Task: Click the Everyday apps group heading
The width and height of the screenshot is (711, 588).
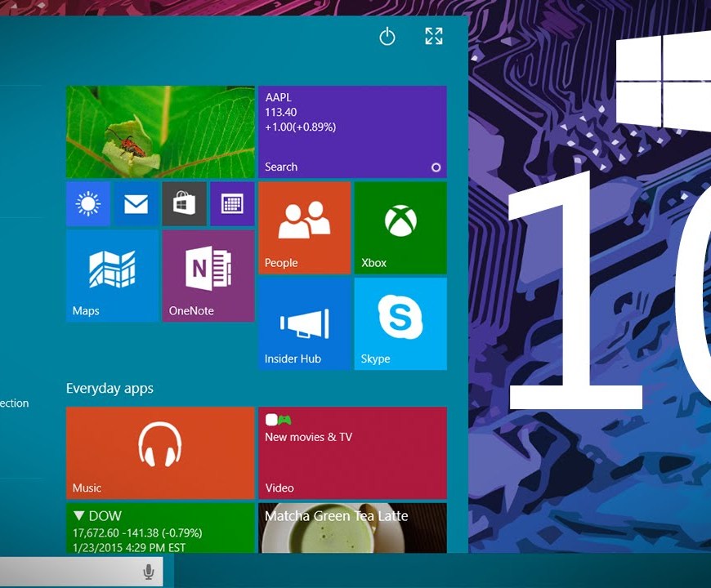Action: click(110, 389)
